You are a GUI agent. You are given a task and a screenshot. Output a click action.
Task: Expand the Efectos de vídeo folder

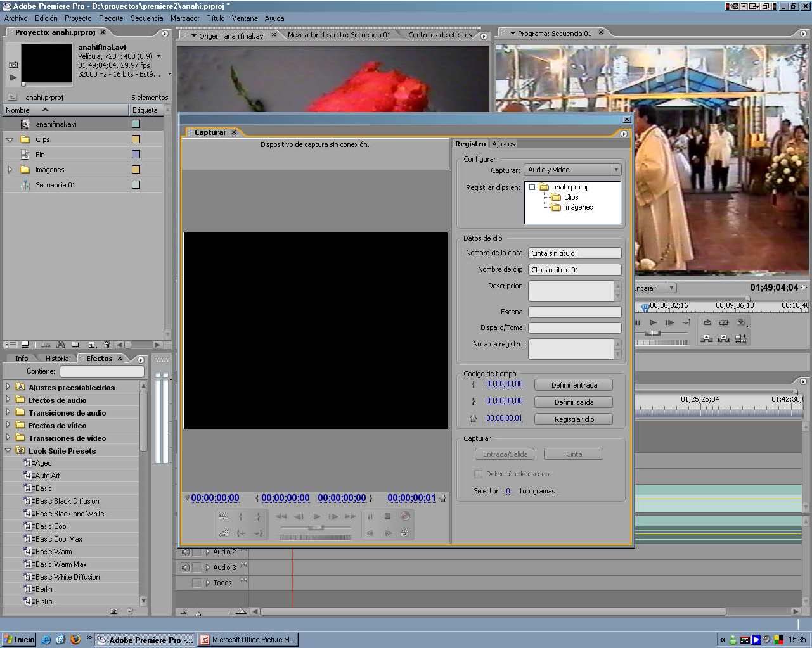(8, 425)
